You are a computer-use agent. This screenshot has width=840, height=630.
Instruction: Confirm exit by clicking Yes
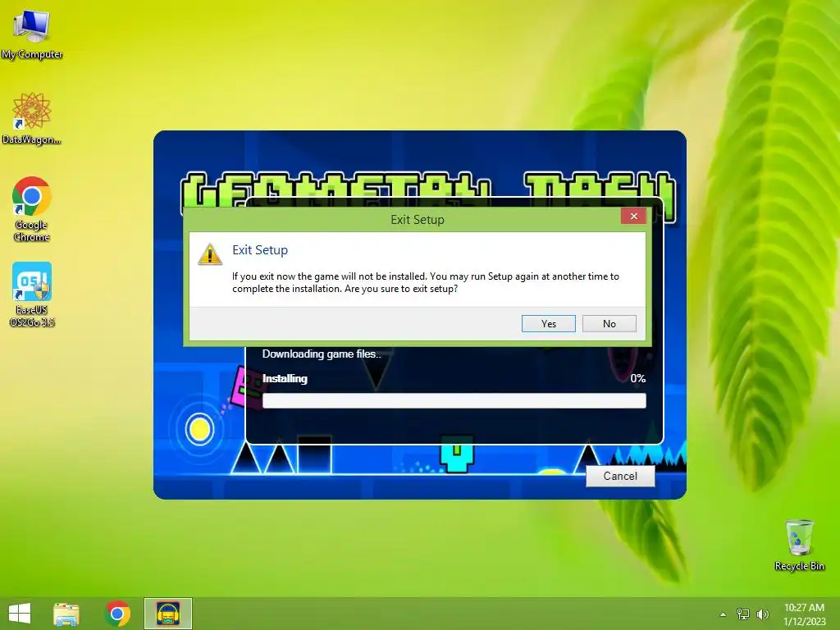549,323
